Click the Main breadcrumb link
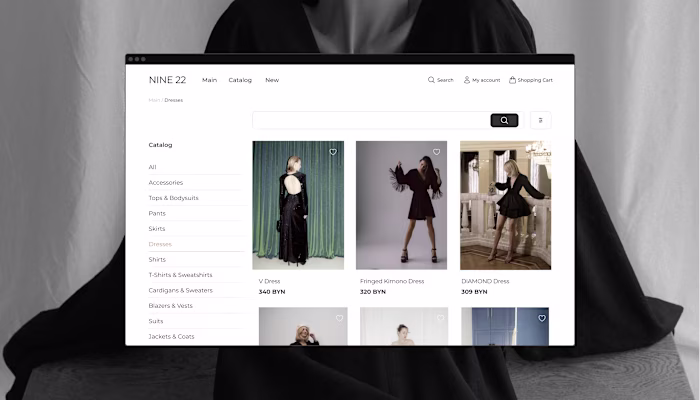The image size is (700, 400). pos(154,100)
